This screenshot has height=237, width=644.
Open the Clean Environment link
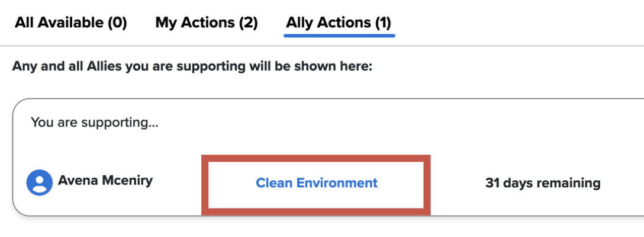316,182
